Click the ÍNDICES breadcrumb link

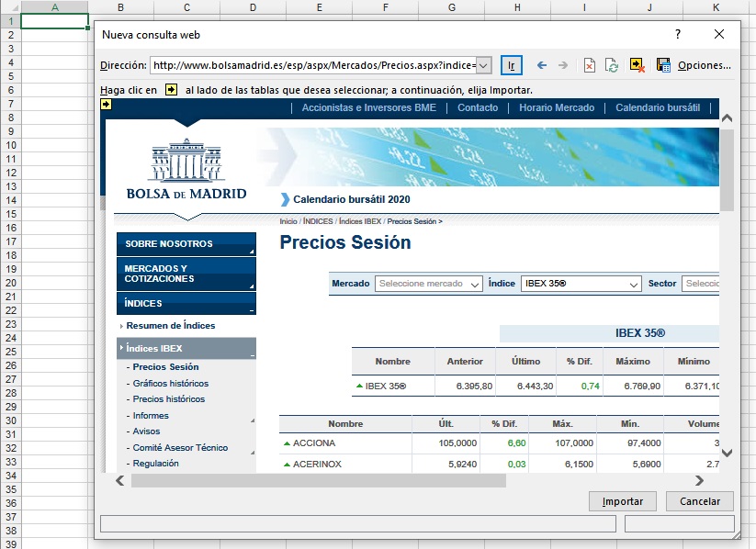pyautogui.click(x=318, y=221)
